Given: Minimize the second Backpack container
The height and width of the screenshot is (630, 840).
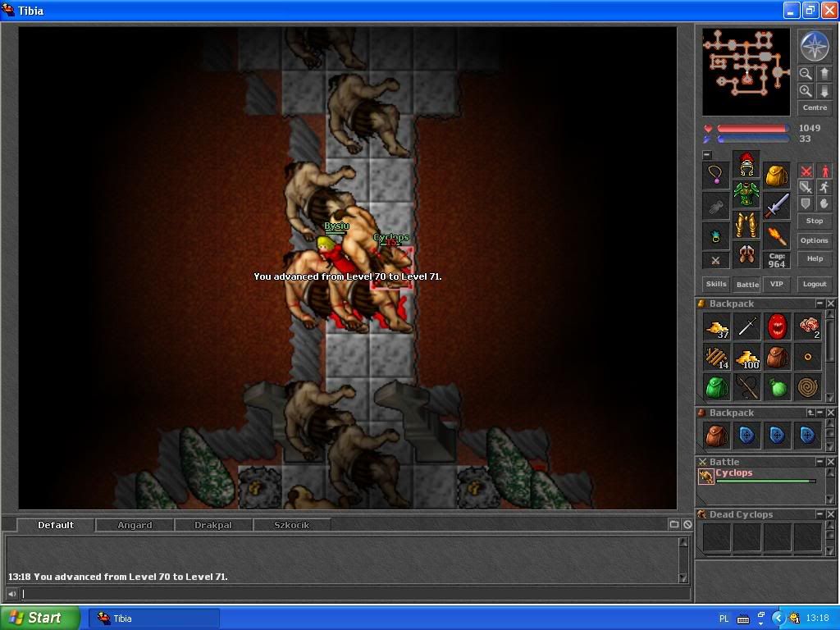Looking at the screenshot, I should pyautogui.click(x=819, y=413).
